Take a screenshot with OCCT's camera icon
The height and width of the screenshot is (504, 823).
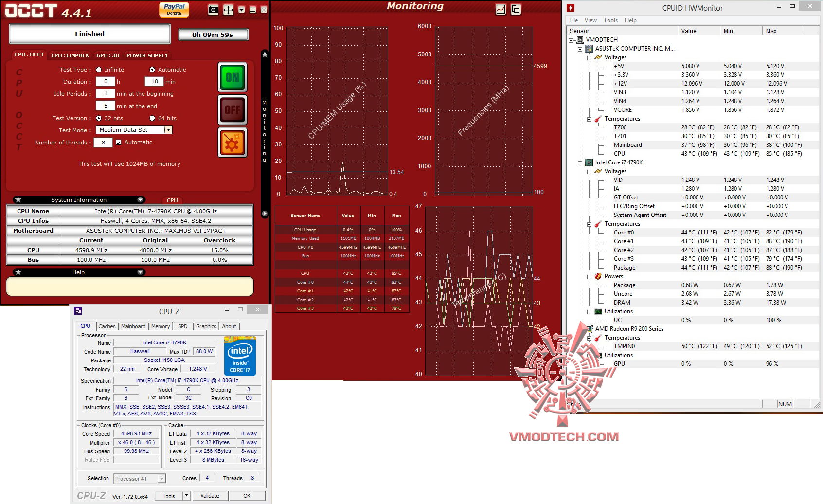tap(213, 10)
